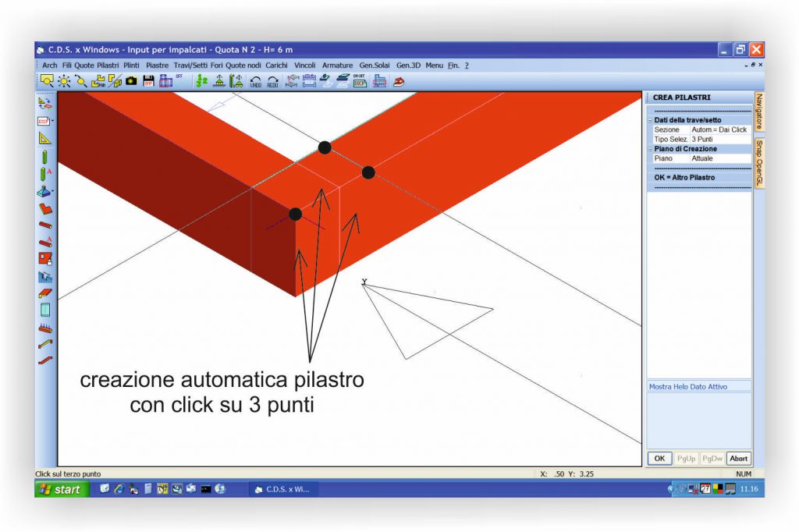Open the Travi/Setti menu
Image resolution: width=799 pixels, height=532 pixels.
tap(190, 66)
